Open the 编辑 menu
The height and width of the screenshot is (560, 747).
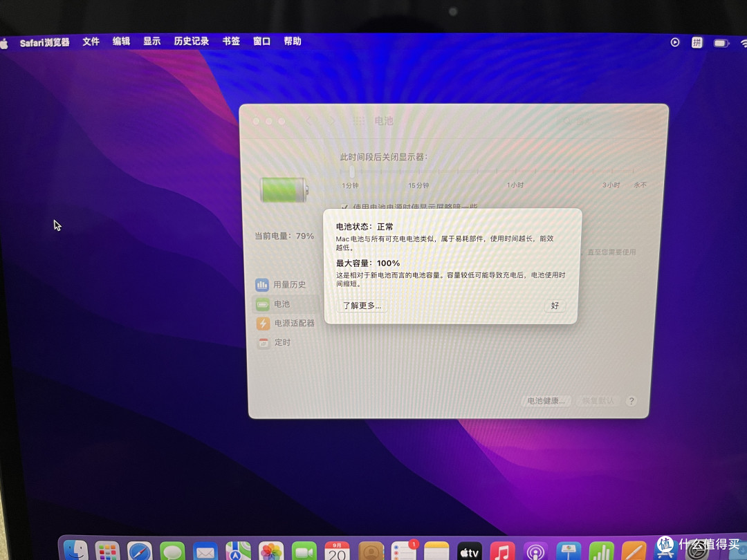121,41
